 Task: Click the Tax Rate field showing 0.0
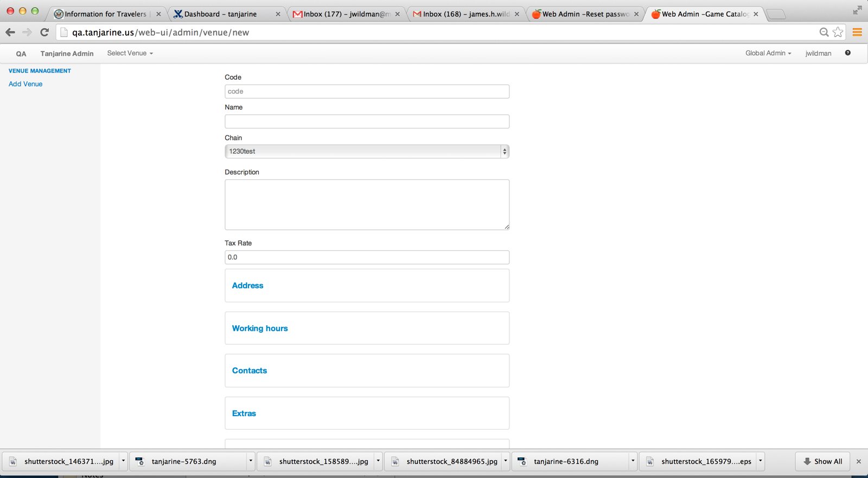tap(367, 257)
